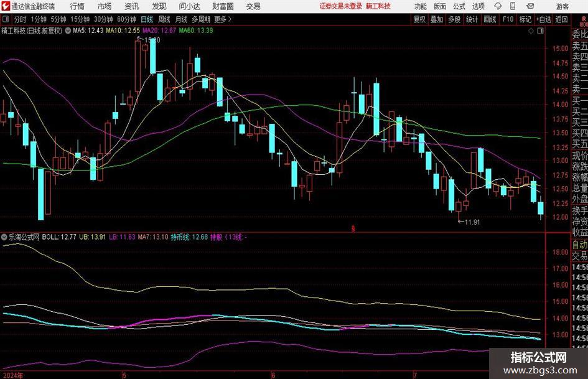Open the 交易 menu

click(x=253, y=6)
